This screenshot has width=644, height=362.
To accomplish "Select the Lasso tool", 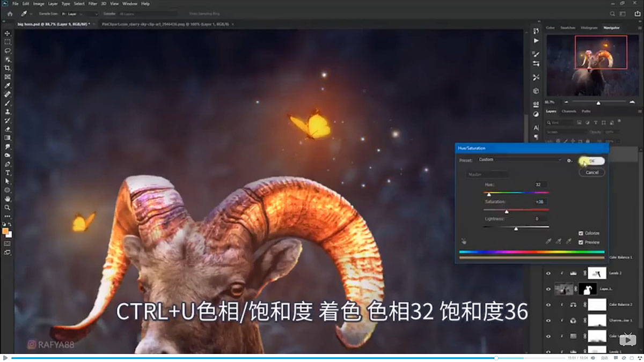I will click(x=8, y=50).
